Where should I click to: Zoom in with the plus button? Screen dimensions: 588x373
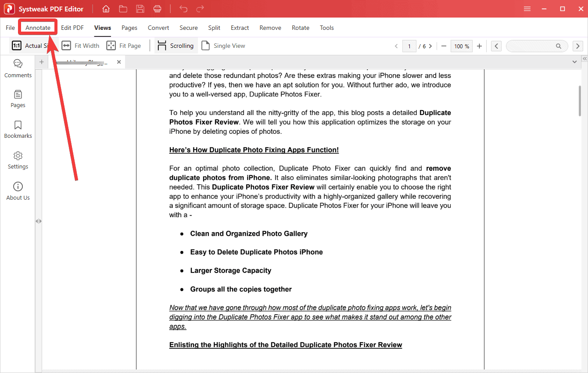coord(479,46)
